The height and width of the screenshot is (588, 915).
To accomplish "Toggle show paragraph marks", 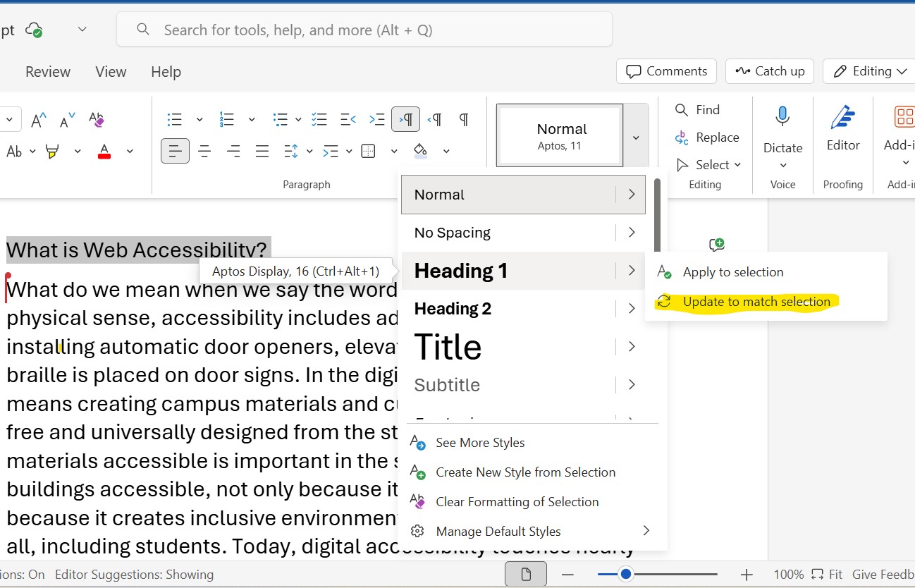I will [464, 119].
